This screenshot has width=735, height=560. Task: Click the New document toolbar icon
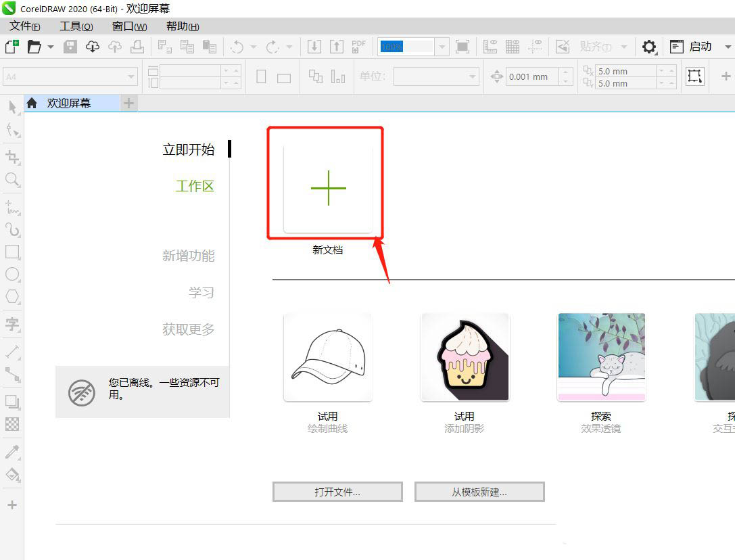point(11,47)
